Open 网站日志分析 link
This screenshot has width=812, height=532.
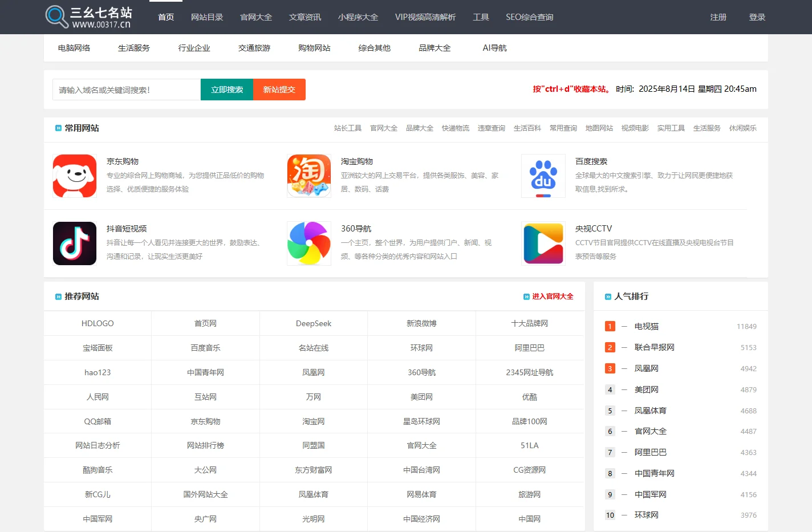(x=98, y=445)
